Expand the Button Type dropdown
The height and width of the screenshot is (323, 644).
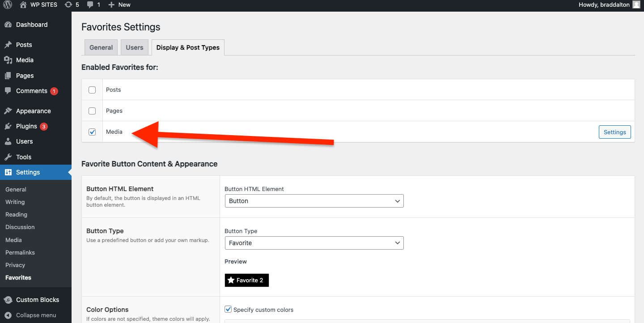[314, 243]
